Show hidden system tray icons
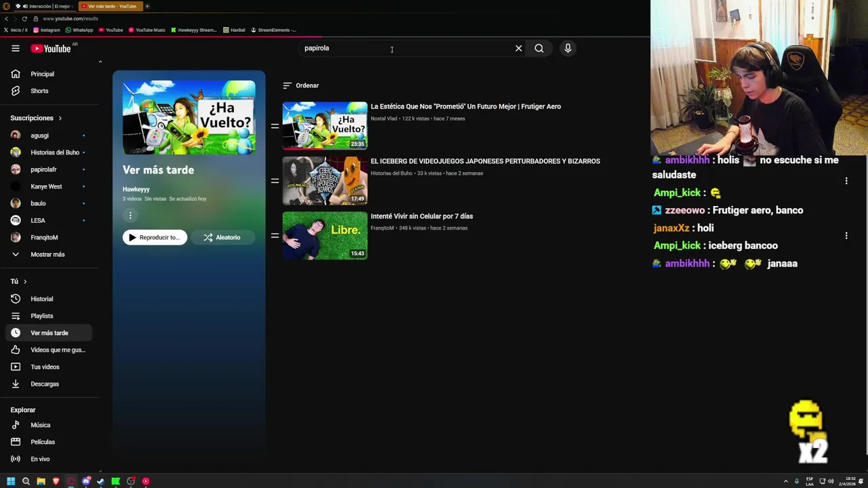868x488 pixels. pos(786,481)
